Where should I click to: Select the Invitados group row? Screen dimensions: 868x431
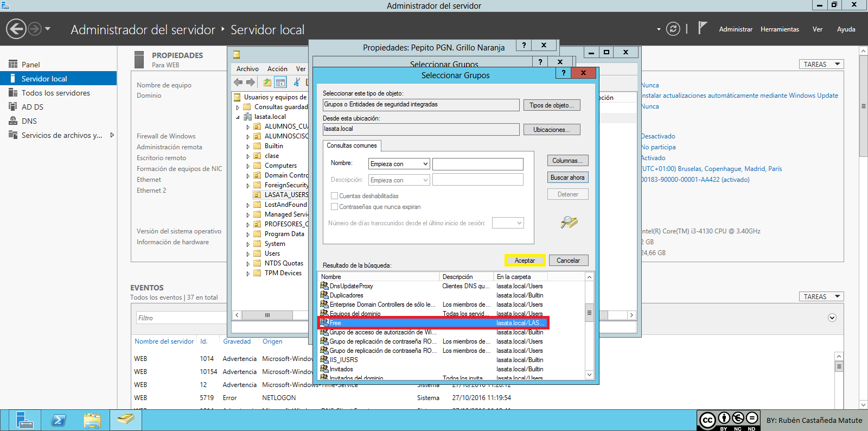pos(432,369)
